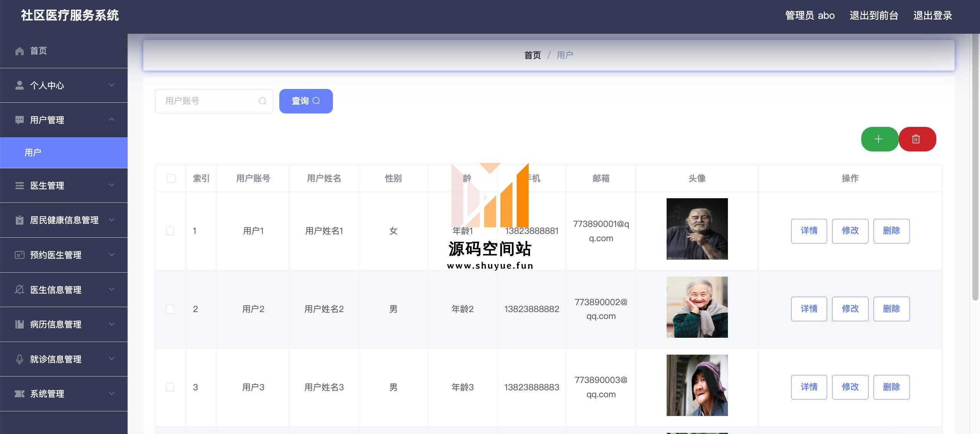Image resolution: width=980 pixels, height=434 pixels.
Task: Check the checkbox for row 用户2
Action: [x=170, y=309]
